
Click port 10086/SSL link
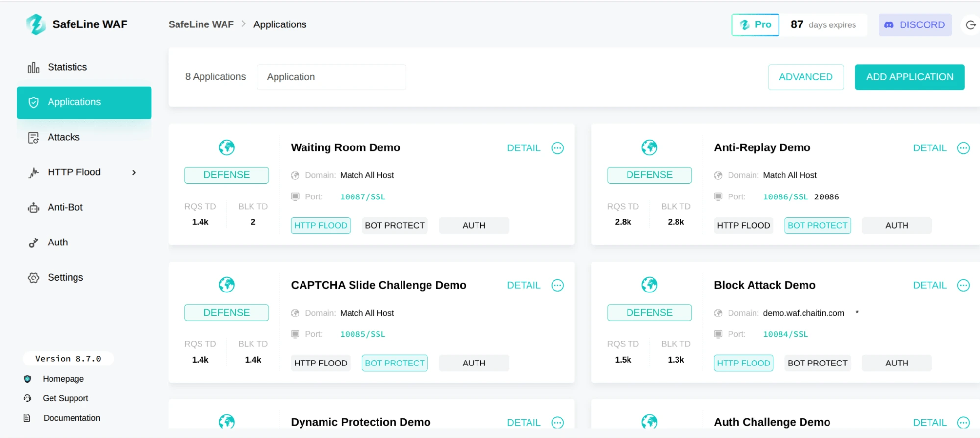[x=785, y=197]
